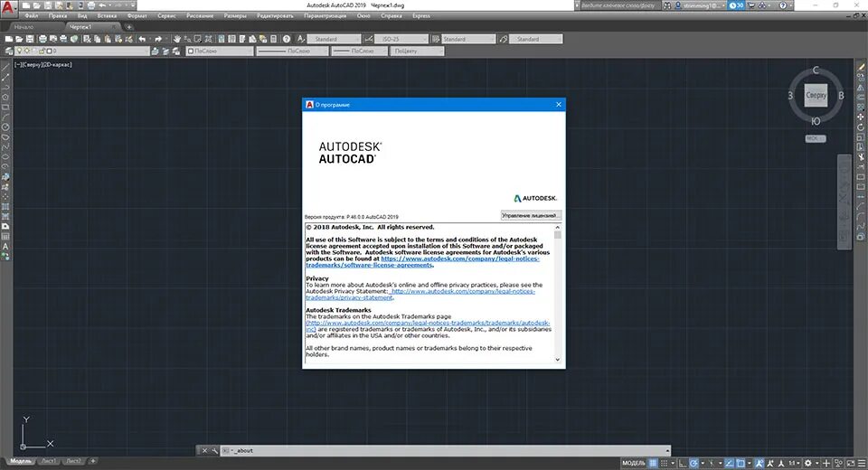Click Управление лицензией button in About dialog

point(531,215)
